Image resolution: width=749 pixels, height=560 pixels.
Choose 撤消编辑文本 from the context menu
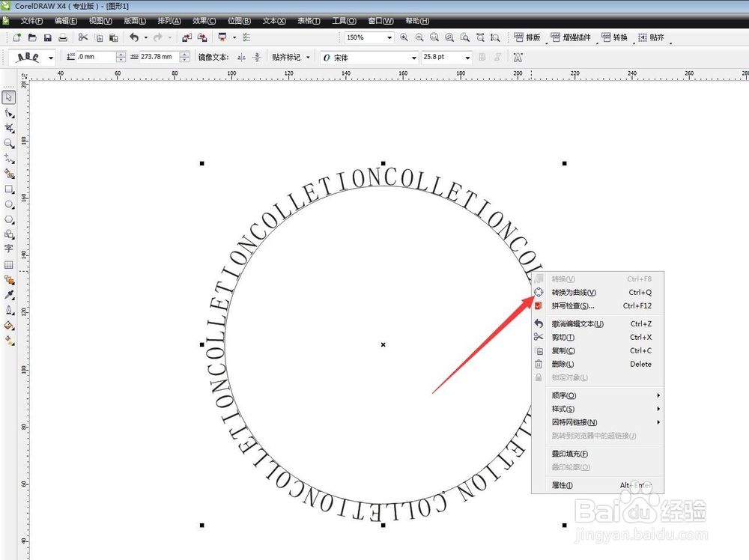tap(598, 323)
